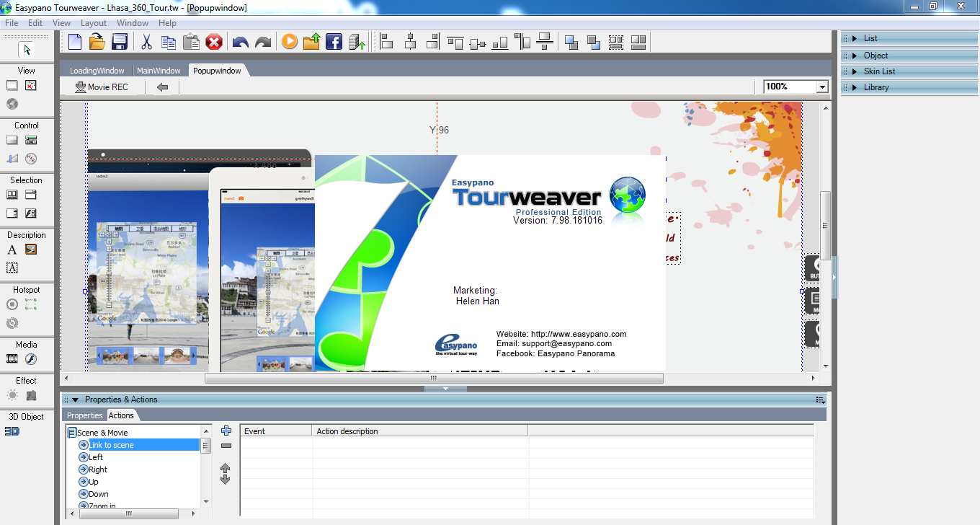Copy selection using the toolbar copy icon
The height and width of the screenshot is (525, 980).
click(169, 42)
